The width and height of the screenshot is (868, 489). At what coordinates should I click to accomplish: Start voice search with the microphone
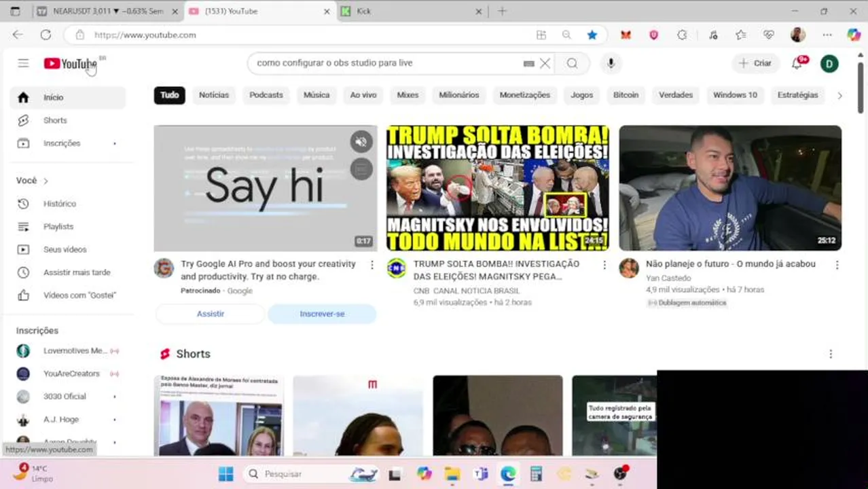(611, 63)
